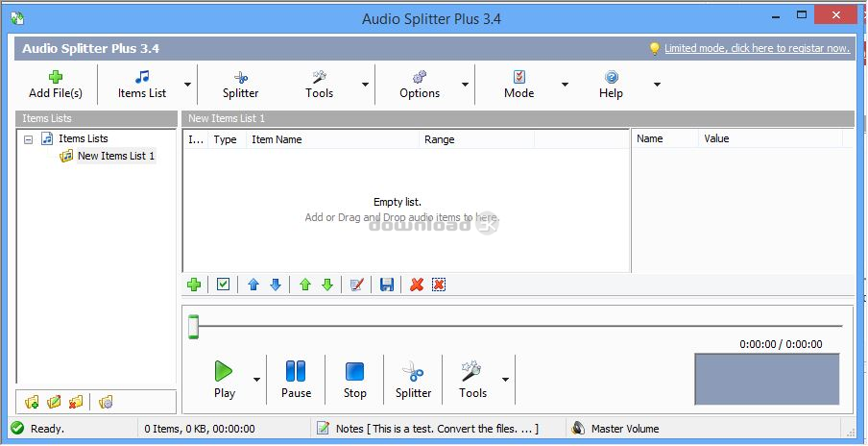The image size is (868, 446).
Task: Click the Tools wand in top toolbar
Action: tap(320, 85)
